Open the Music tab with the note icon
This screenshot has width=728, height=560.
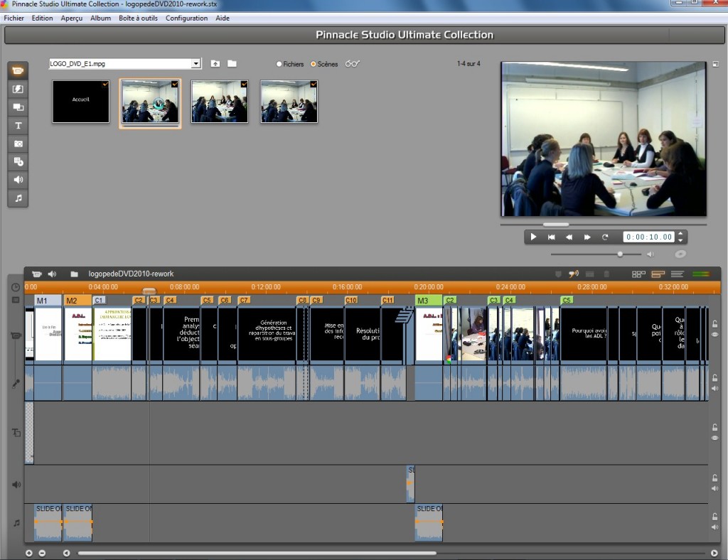pyautogui.click(x=18, y=198)
